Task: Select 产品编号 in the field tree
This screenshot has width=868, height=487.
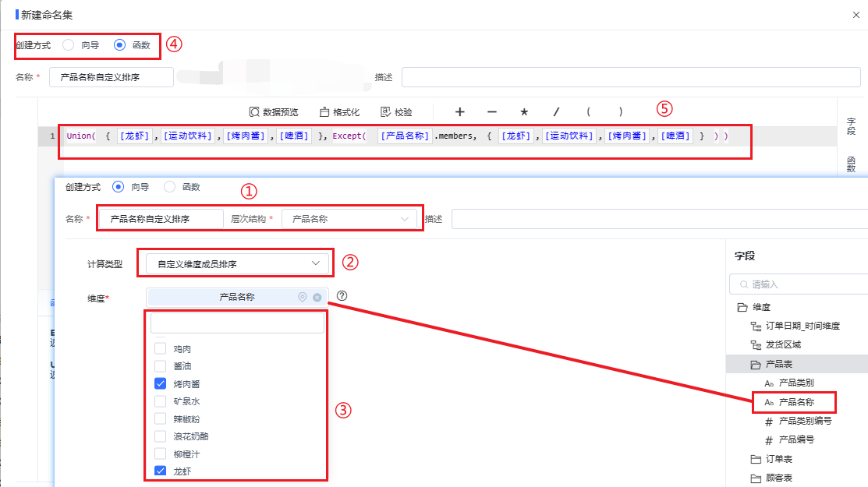Action: pyautogui.click(x=796, y=440)
